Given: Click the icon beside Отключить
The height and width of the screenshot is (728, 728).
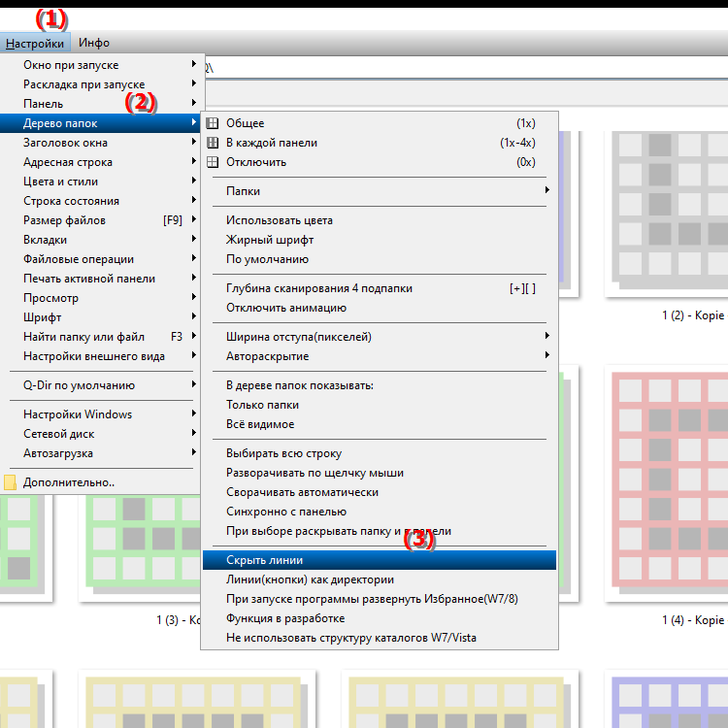Looking at the screenshot, I should [x=213, y=162].
